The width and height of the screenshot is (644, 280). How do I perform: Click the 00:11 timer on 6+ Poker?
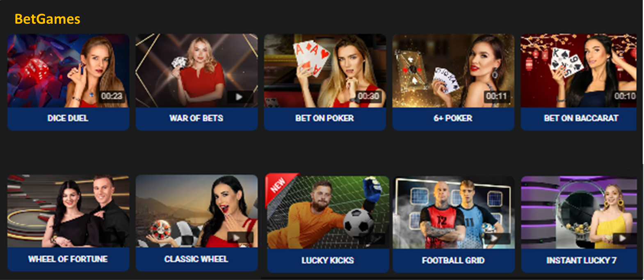click(496, 96)
